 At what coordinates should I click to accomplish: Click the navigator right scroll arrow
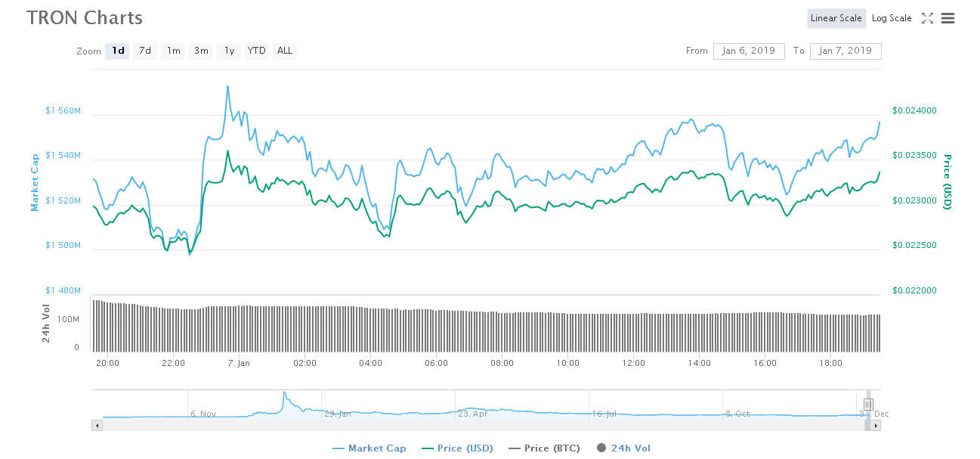(x=876, y=426)
